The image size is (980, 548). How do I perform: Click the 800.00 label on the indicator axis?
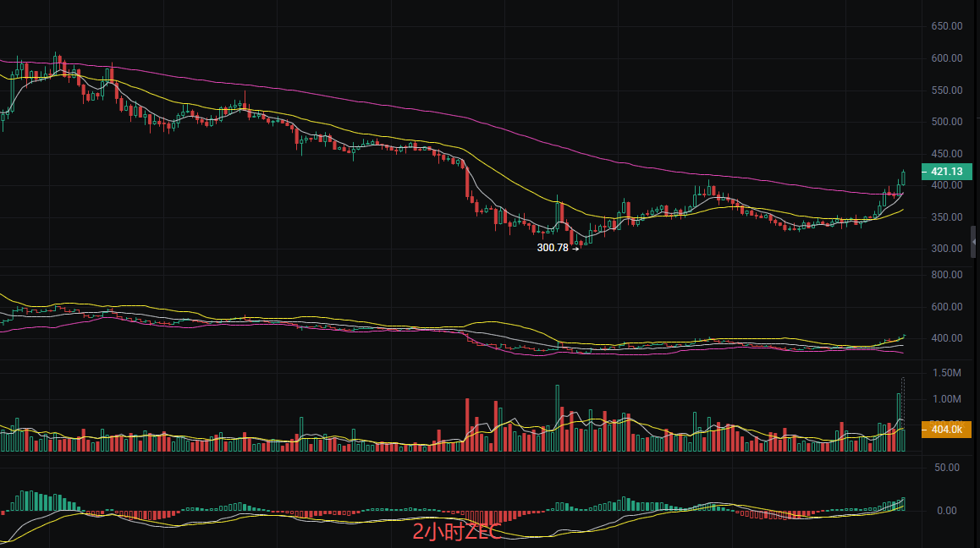tap(946, 275)
